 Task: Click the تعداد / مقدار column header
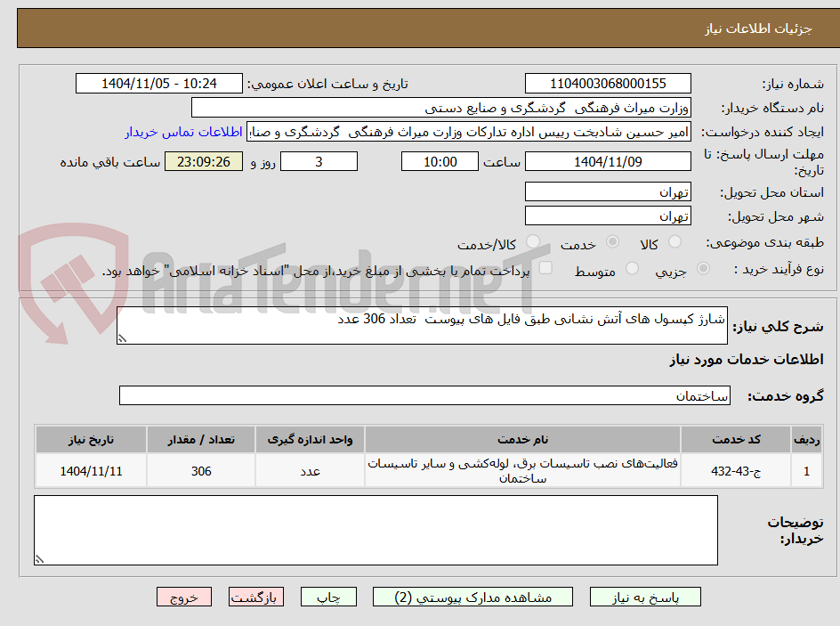coord(201,440)
